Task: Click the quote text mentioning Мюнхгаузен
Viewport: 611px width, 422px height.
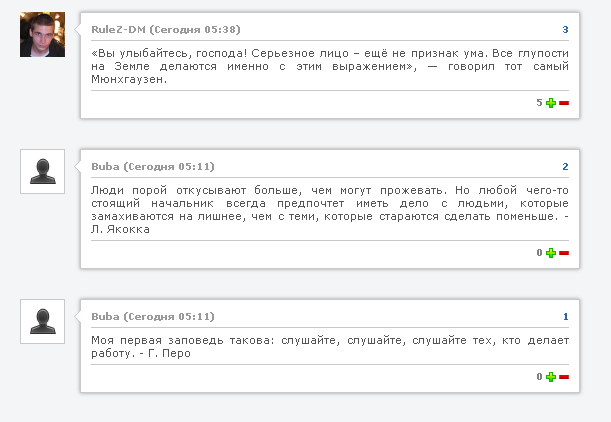Action: point(330,66)
